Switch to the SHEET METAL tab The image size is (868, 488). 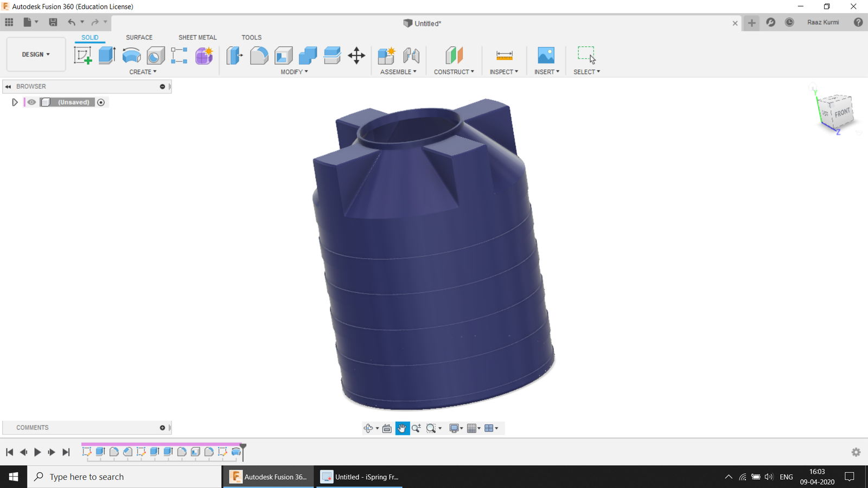197,37
